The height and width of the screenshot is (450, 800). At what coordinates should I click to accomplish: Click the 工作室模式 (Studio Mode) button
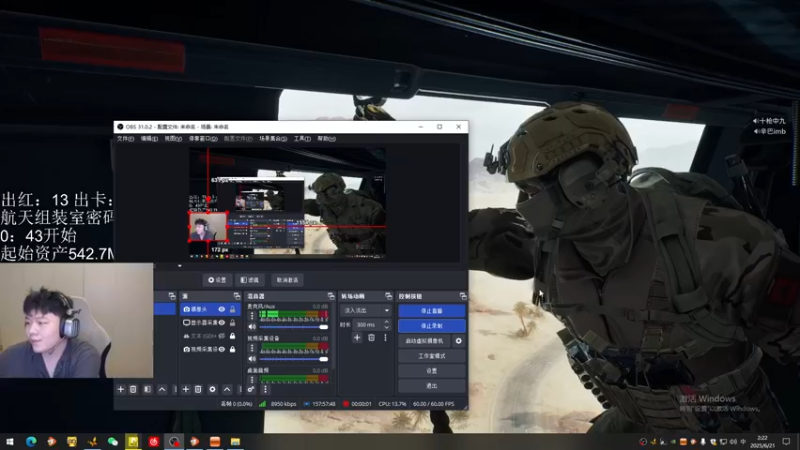(432, 356)
